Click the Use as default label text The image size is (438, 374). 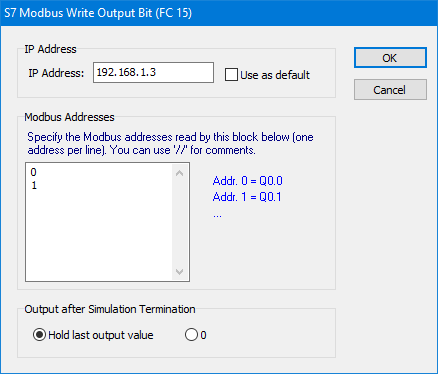pyautogui.click(x=275, y=75)
